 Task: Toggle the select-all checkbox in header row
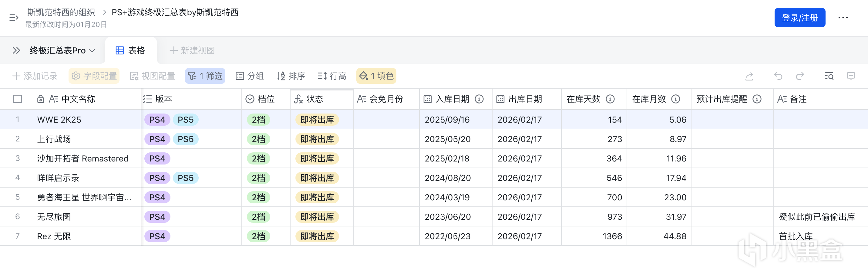18,99
